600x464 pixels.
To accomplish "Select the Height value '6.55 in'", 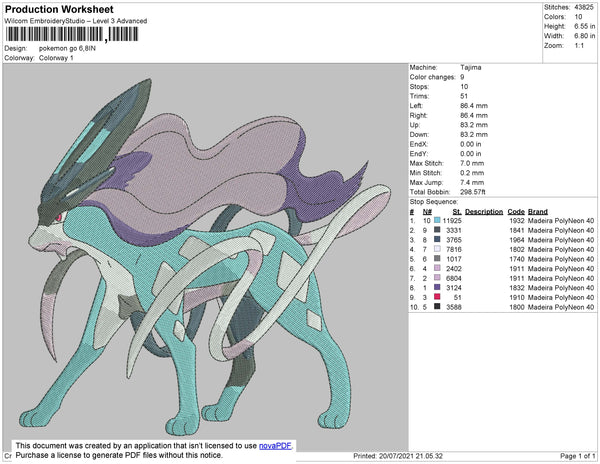I will (585, 26).
